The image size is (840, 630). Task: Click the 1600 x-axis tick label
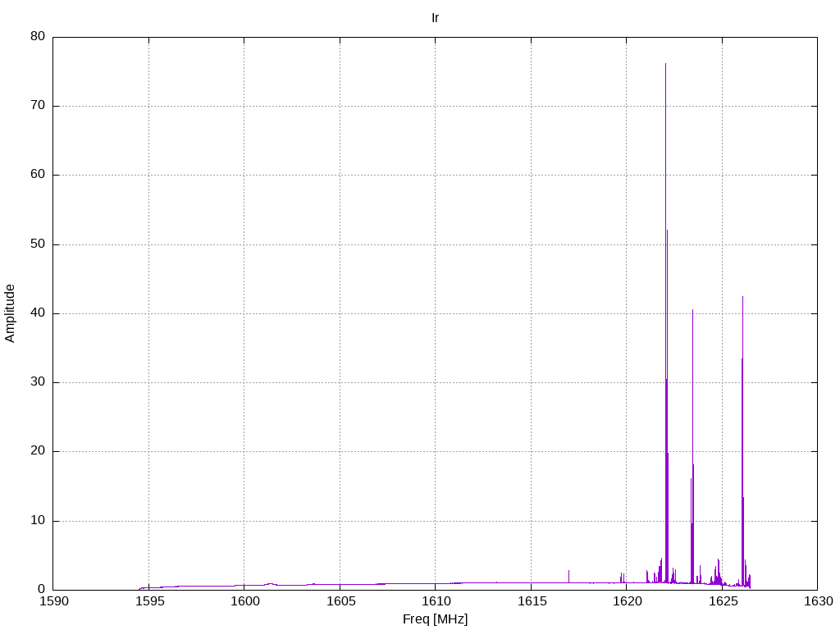244,601
